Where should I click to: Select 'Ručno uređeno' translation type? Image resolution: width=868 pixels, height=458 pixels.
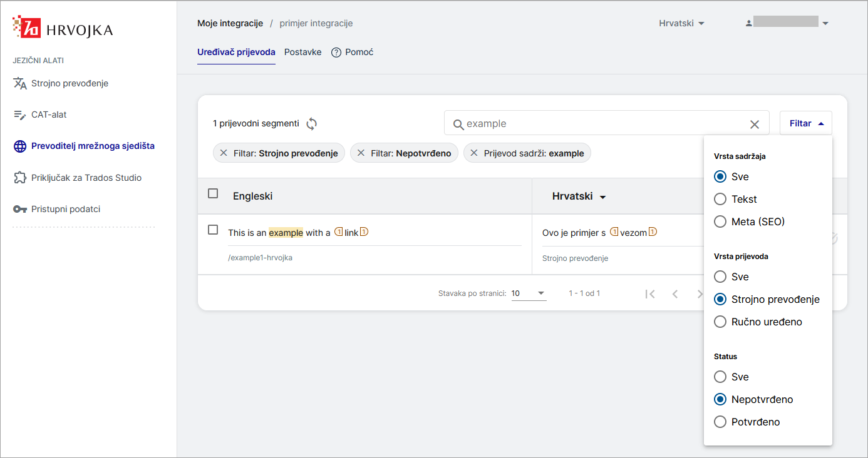point(720,322)
